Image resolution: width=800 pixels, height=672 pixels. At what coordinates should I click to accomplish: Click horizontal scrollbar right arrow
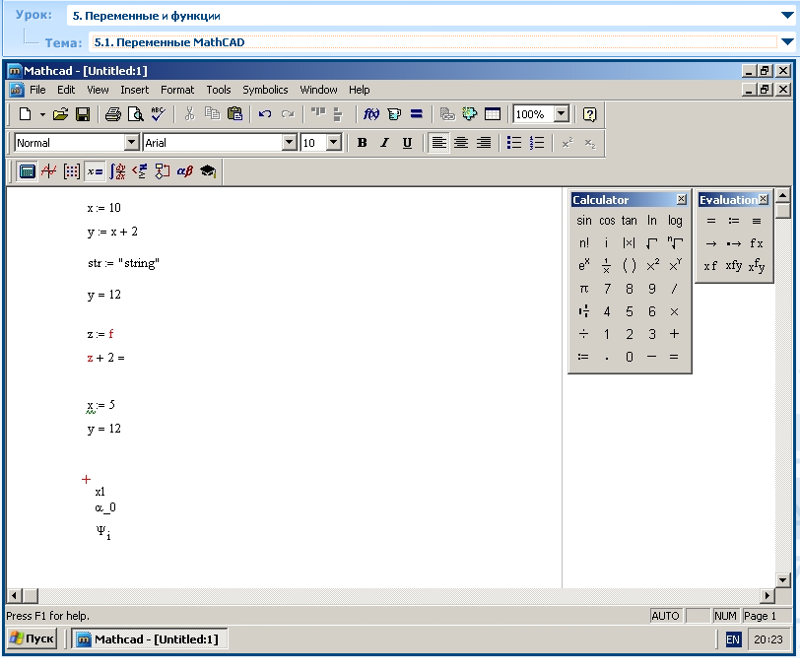[x=767, y=595]
